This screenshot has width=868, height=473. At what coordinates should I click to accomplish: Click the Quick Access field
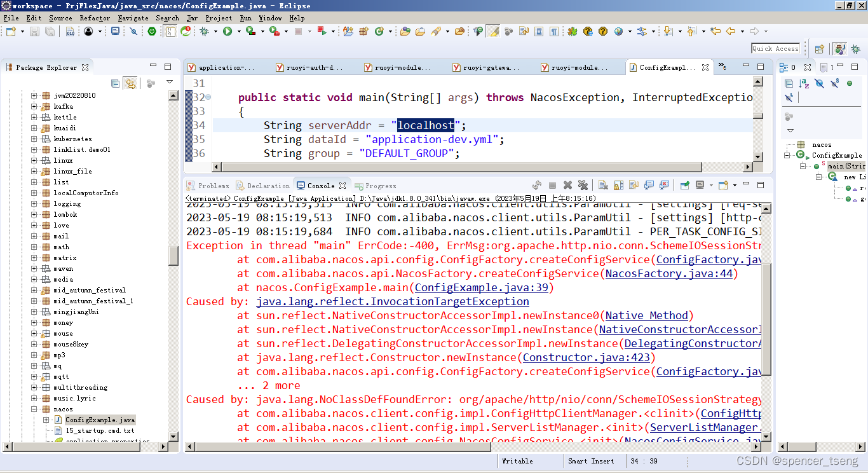coord(775,48)
